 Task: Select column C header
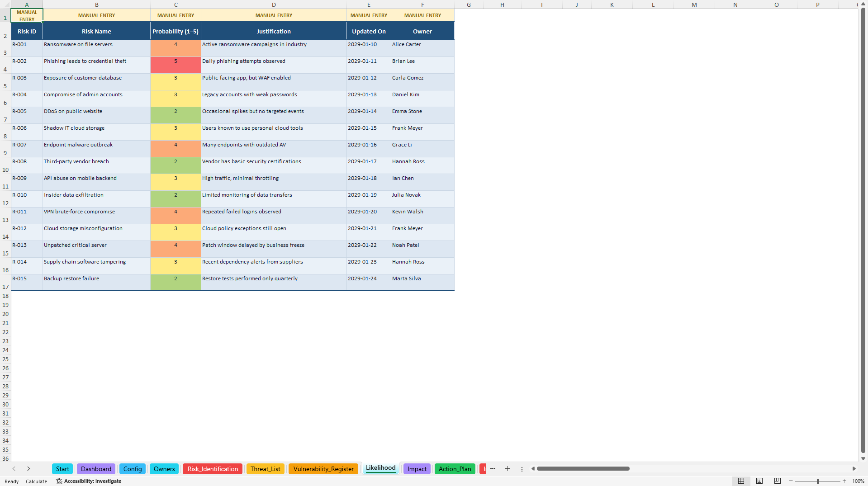(x=175, y=5)
